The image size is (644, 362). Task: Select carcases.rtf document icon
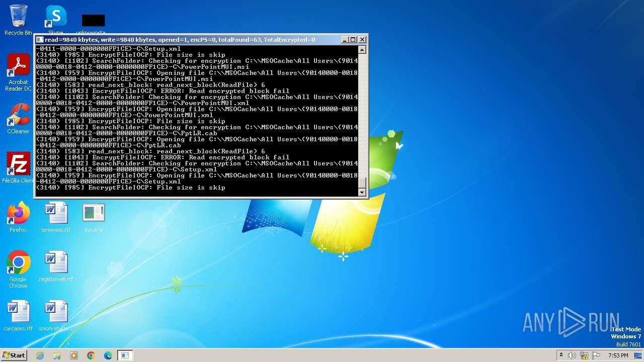pyautogui.click(x=18, y=316)
